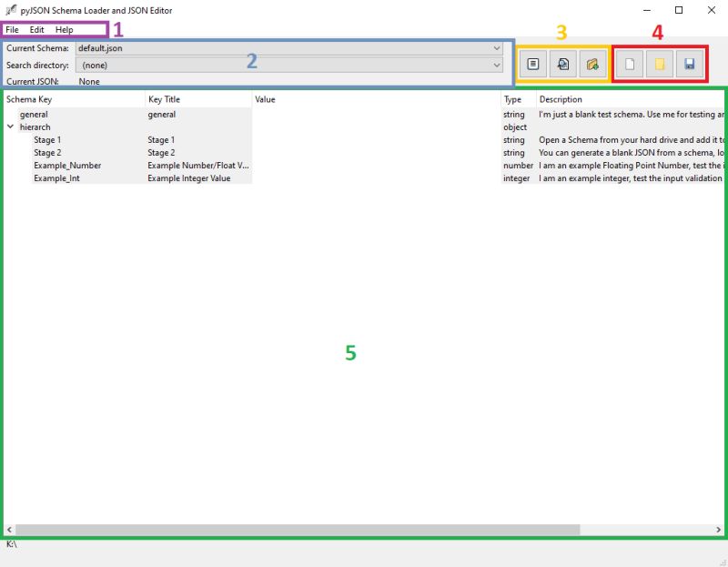The height and width of the screenshot is (567, 728).
Task: Collapse the hierarch tree node
Action: point(9,127)
